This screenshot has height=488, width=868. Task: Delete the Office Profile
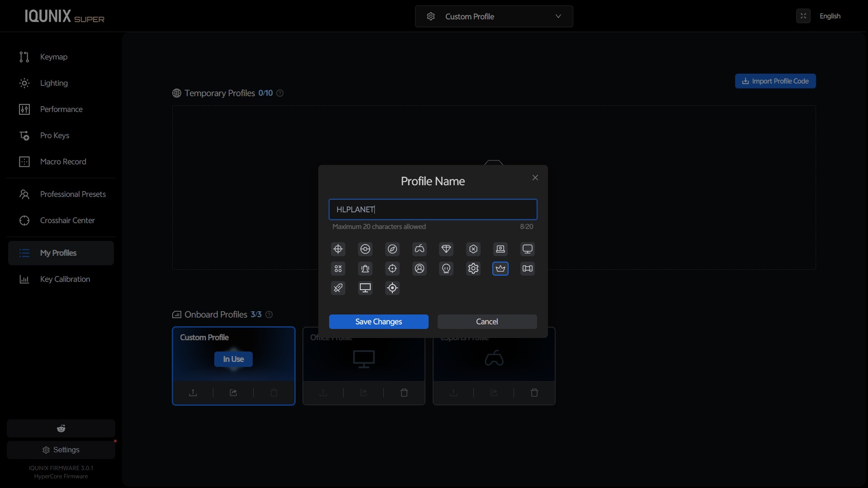pyautogui.click(x=404, y=393)
